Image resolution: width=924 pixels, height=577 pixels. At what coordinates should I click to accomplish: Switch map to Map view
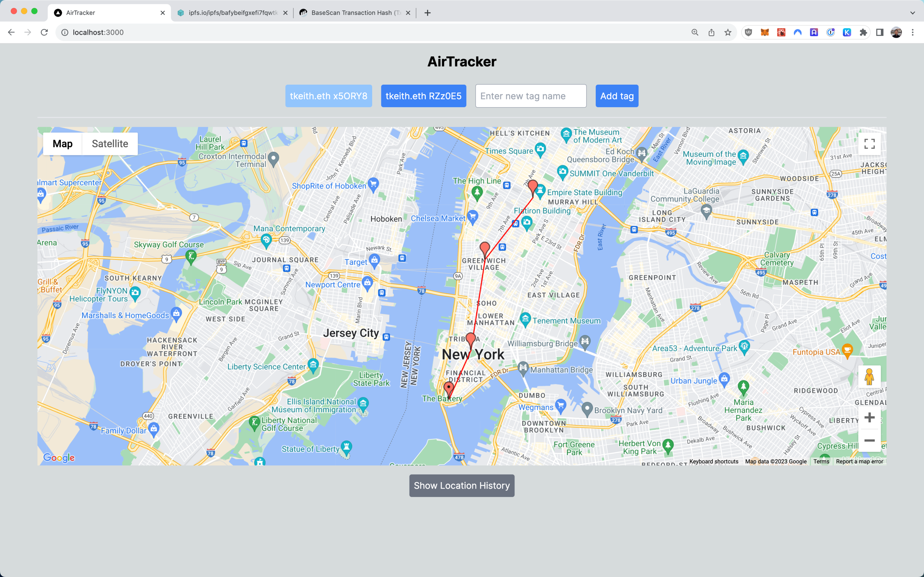(63, 144)
